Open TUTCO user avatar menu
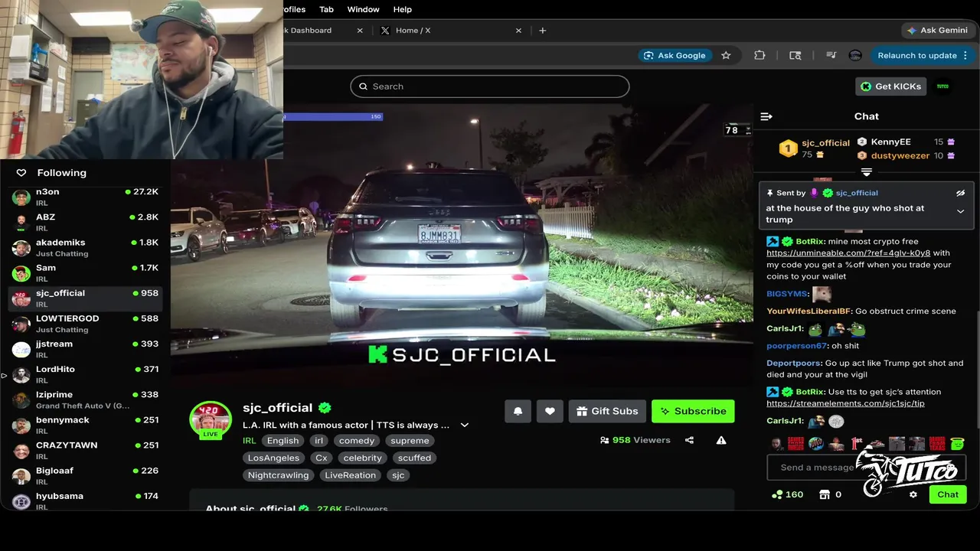 [x=943, y=86]
